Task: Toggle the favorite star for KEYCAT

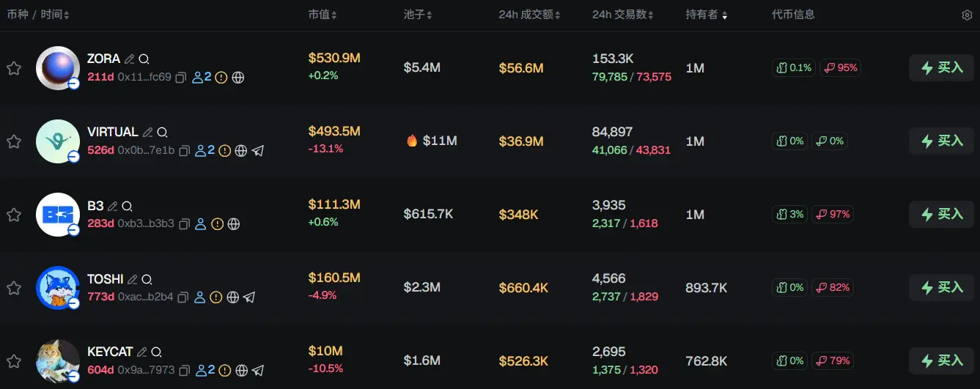Action: [14, 361]
